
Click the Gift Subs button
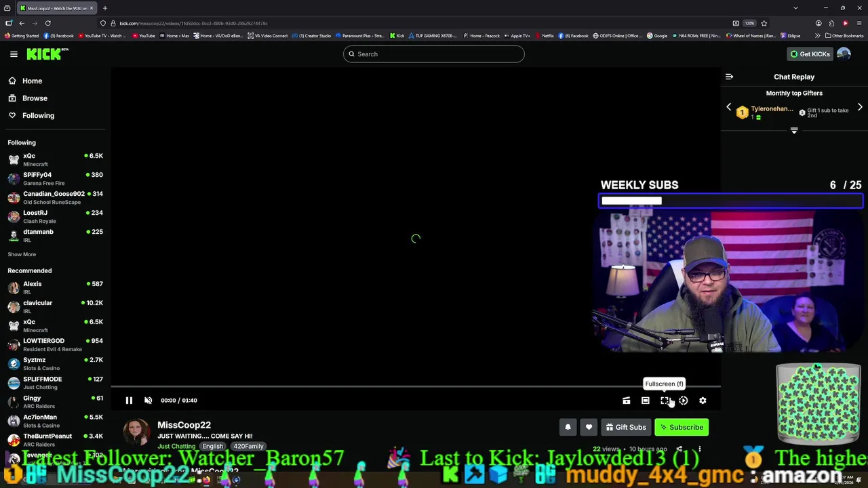coord(626,427)
